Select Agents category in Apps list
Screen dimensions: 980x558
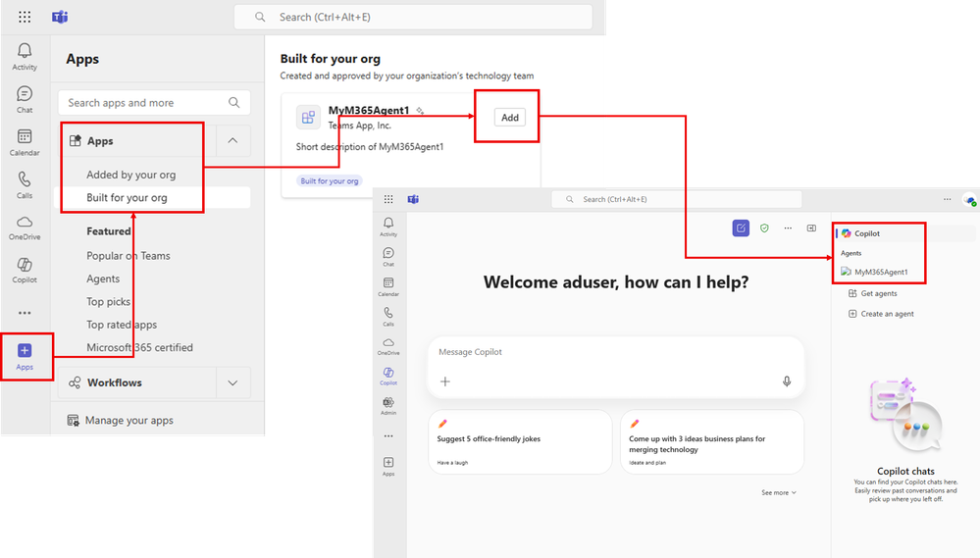tap(103, 279)
